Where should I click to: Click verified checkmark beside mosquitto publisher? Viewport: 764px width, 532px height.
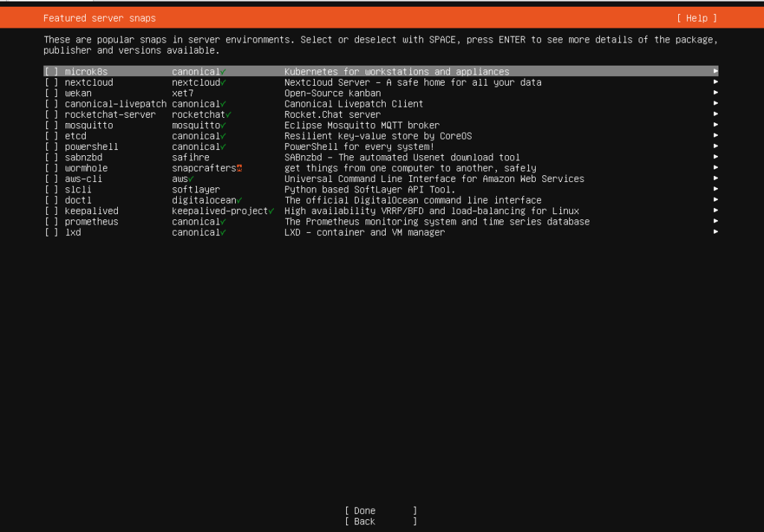223,125
